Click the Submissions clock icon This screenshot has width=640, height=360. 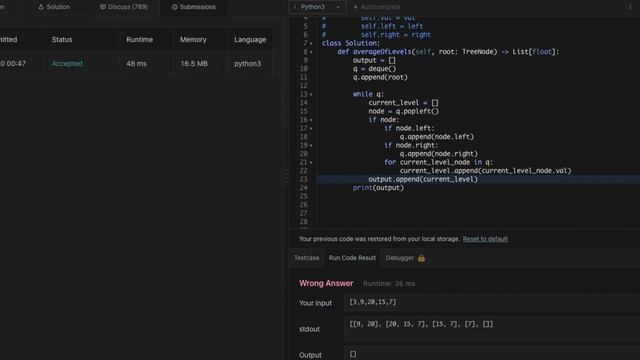click(175, 7)
